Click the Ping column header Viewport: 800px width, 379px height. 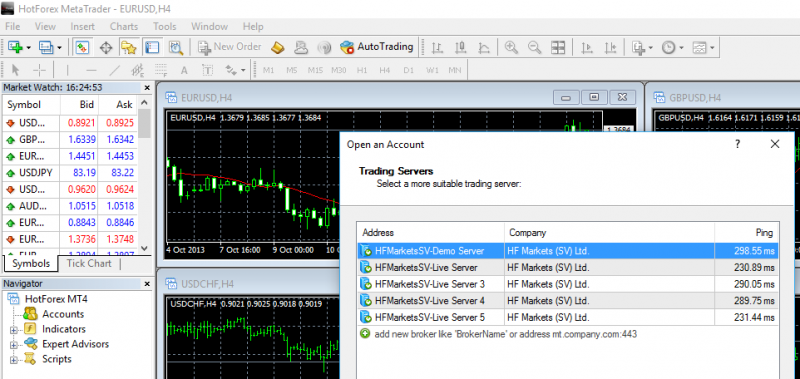click(746, 233)
